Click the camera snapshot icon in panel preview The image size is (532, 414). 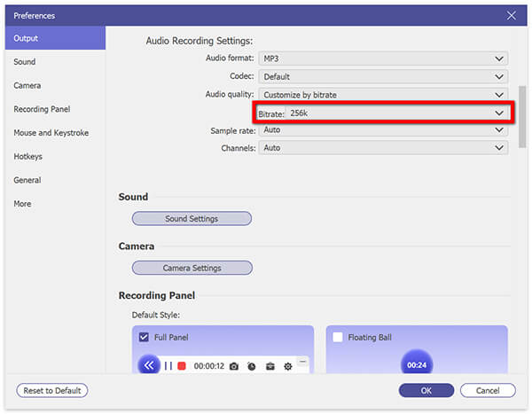pyautogui.click(x=234, y=366)
